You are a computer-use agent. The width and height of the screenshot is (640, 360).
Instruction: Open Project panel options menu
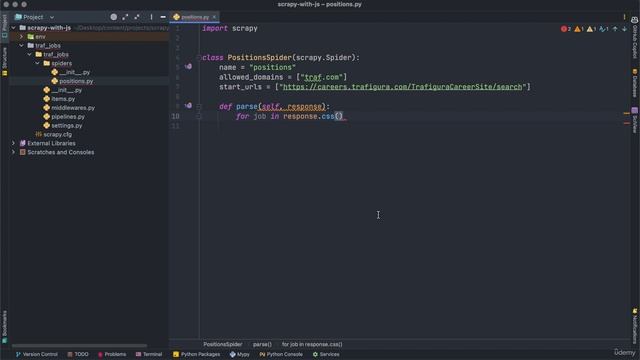tap(151, 17)
